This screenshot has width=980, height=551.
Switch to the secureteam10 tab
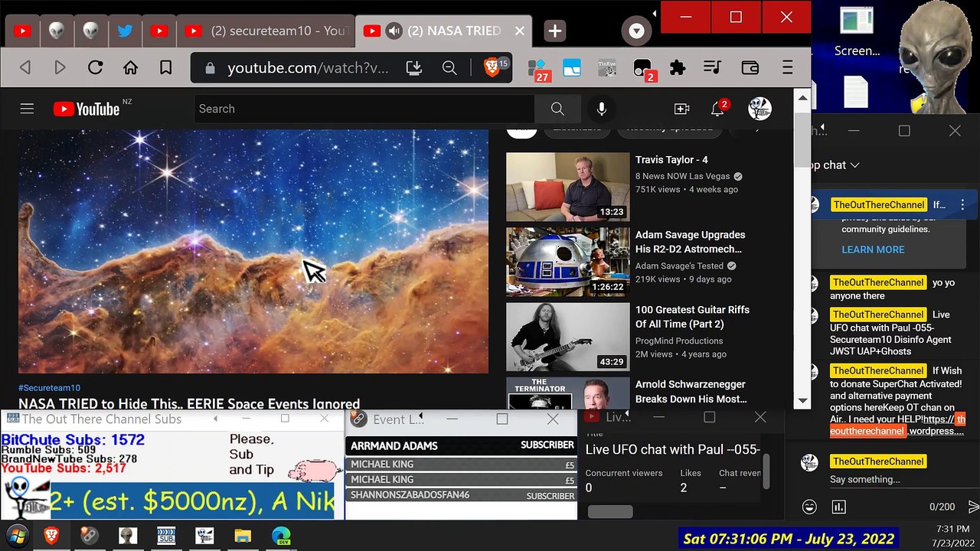tap(266, 31)
